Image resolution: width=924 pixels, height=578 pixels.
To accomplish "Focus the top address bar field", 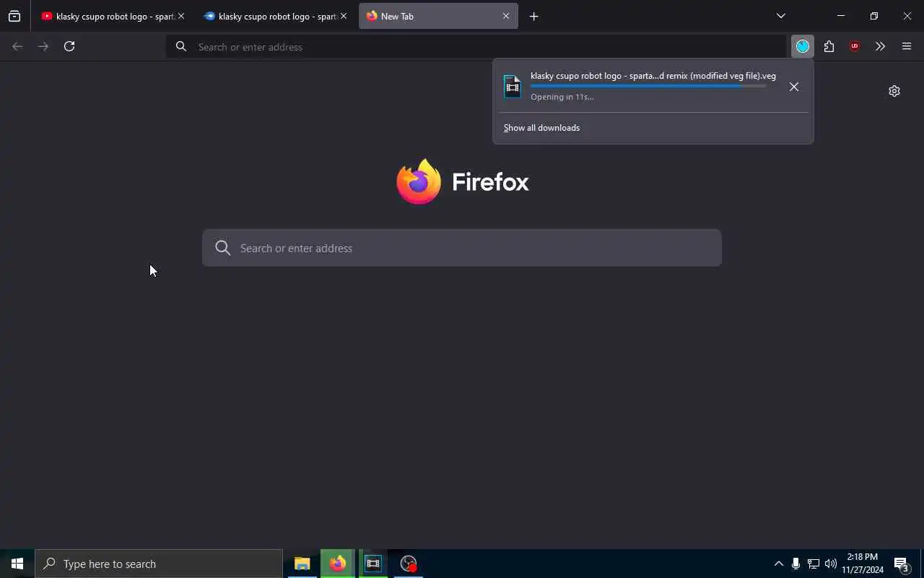I will (x=476, y=46).
